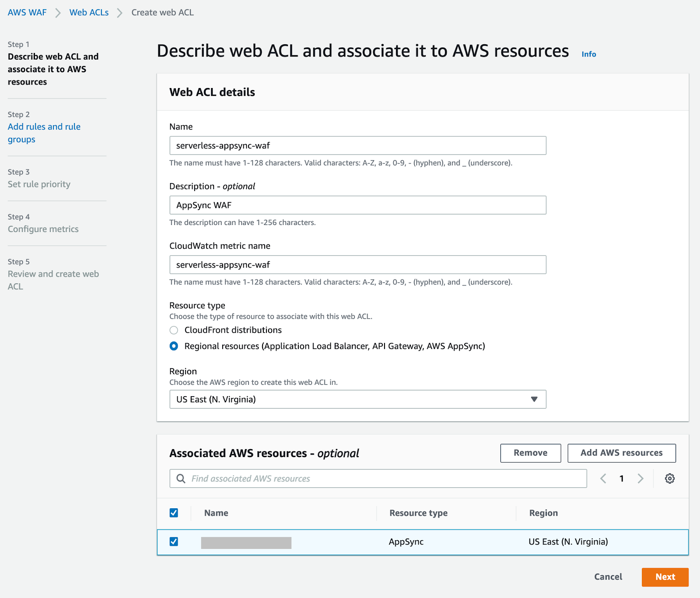The image size is (700, 598).
Task: Click the Next button
Action: [665, 577]
